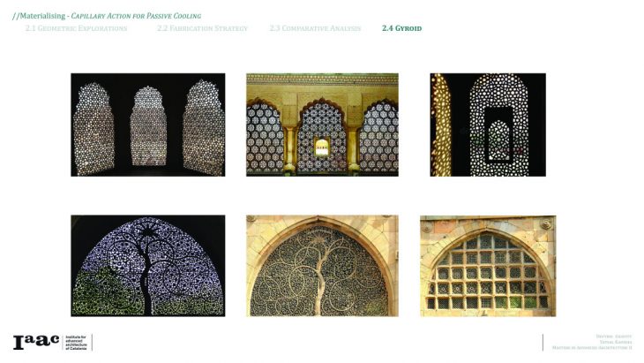Click the Institute for advanced architecture text
Image resolution: width=644 pixels, height=363 pixels.
77,343
